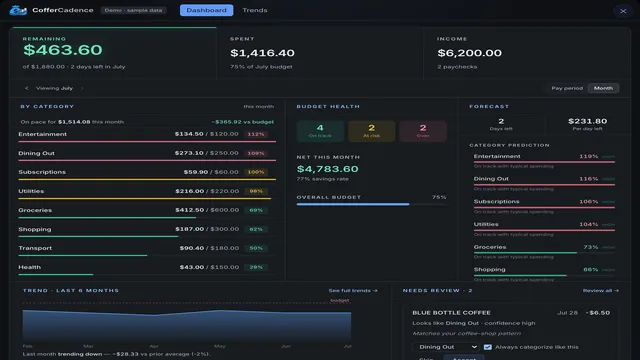Click the CofferCadence logo icon
This screenshot has height=360, width=640.
[18, 10]
